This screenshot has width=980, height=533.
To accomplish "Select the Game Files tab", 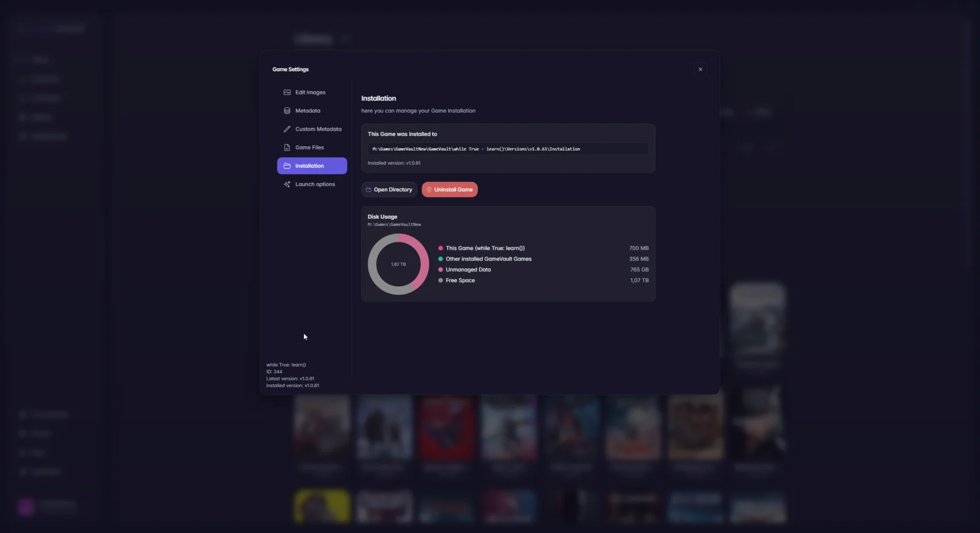I will (312, 148).
